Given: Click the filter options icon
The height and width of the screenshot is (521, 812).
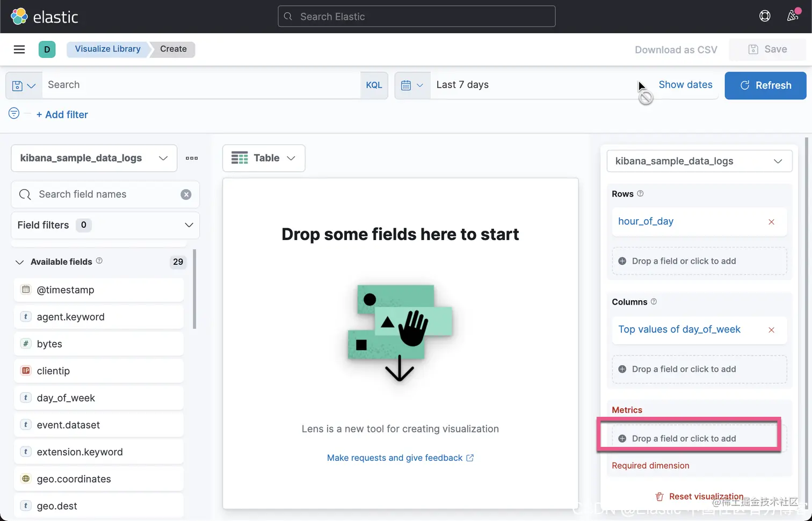Looking at the screenshot, I should tap(14, 113).
